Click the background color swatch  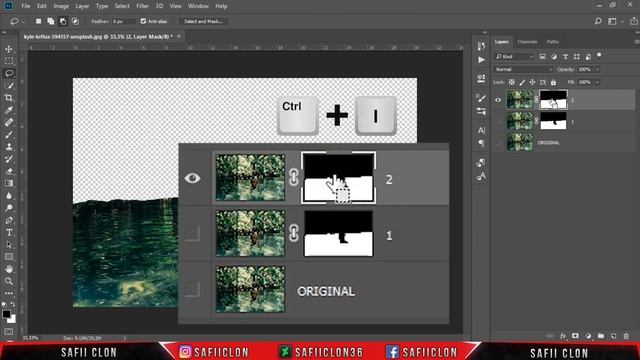coord(12,319)
